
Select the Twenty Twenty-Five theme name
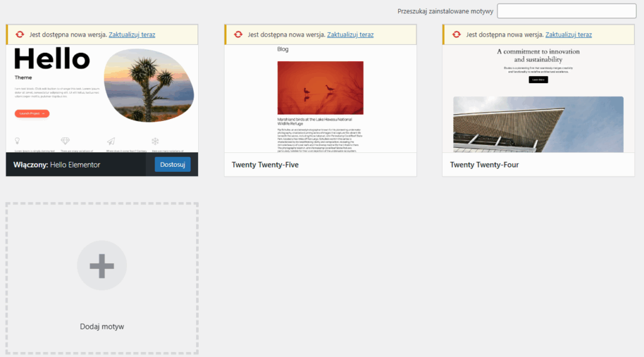(x=265, y=165)
